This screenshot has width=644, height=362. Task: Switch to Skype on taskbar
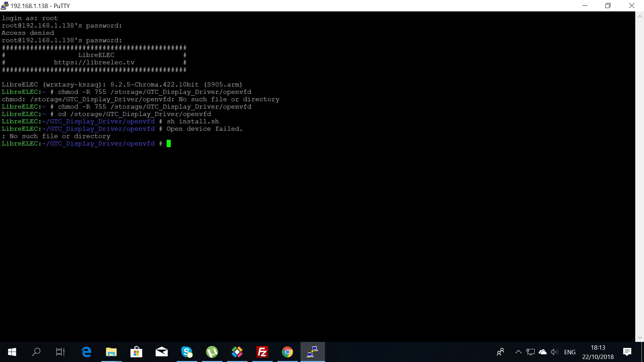(187, 352)
